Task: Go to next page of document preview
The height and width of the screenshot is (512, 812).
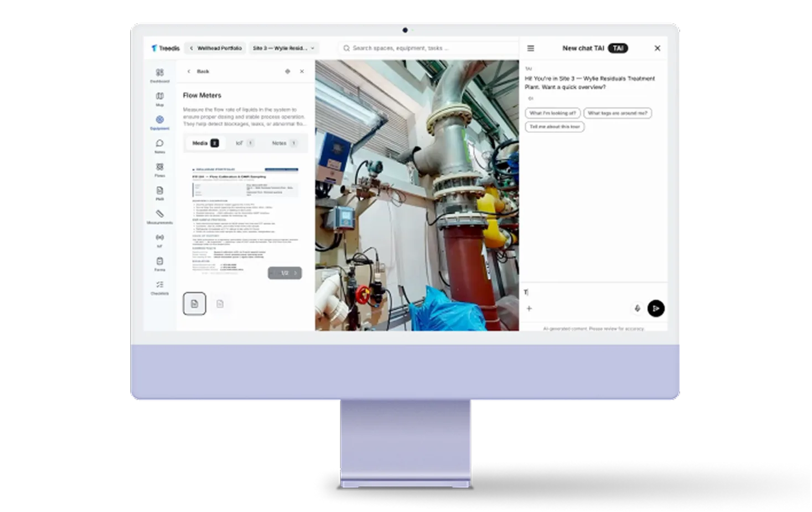Action: point(295,273)
